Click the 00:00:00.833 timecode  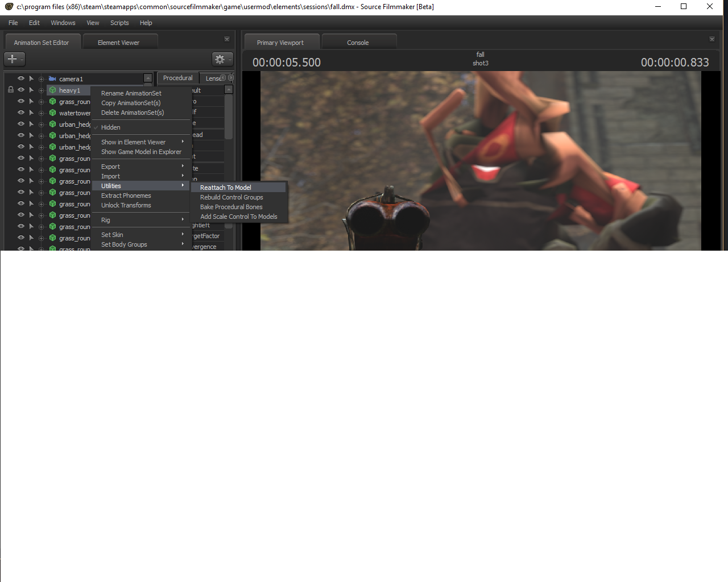click(x=675, y=63)
